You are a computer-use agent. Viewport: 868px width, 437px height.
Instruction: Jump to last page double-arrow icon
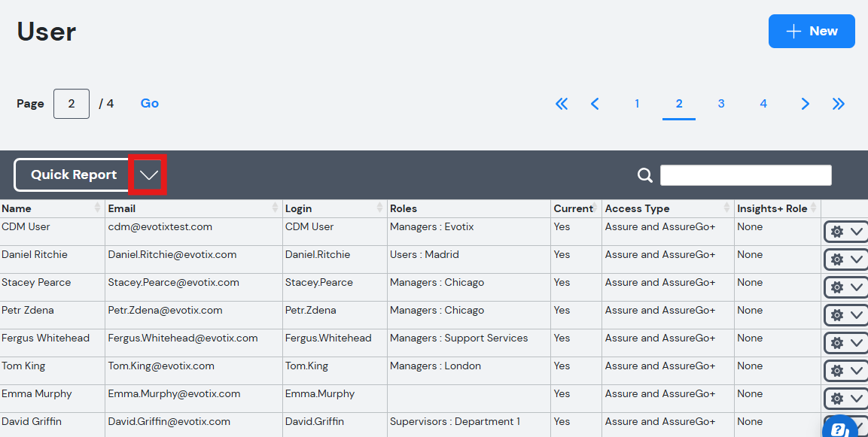coord(839,104)
